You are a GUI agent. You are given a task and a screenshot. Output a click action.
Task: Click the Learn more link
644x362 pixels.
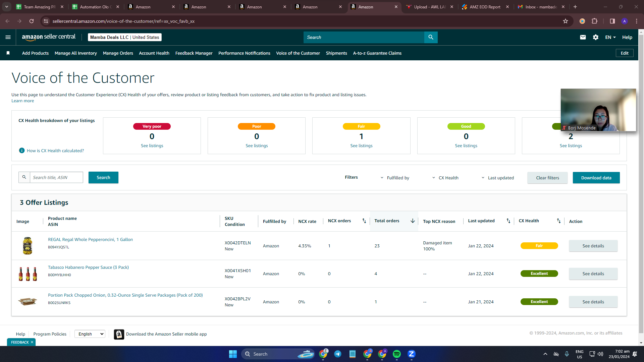pyautogui.click(x=22, y=101)
